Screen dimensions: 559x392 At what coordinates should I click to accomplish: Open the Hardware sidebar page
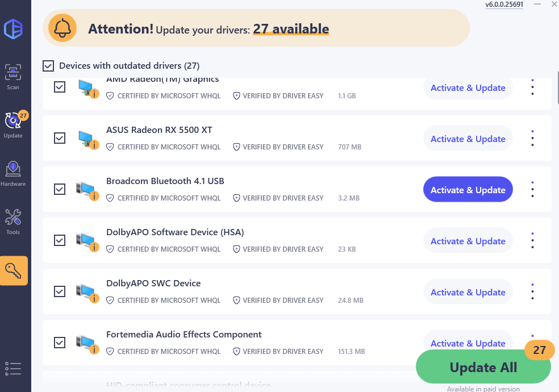click(x=12, y=173)
